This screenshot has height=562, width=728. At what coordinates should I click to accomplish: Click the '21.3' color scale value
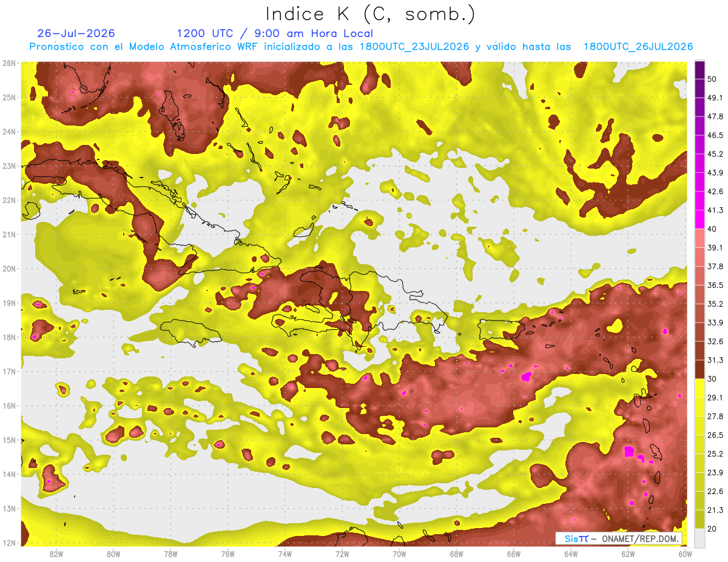(715, 510)
